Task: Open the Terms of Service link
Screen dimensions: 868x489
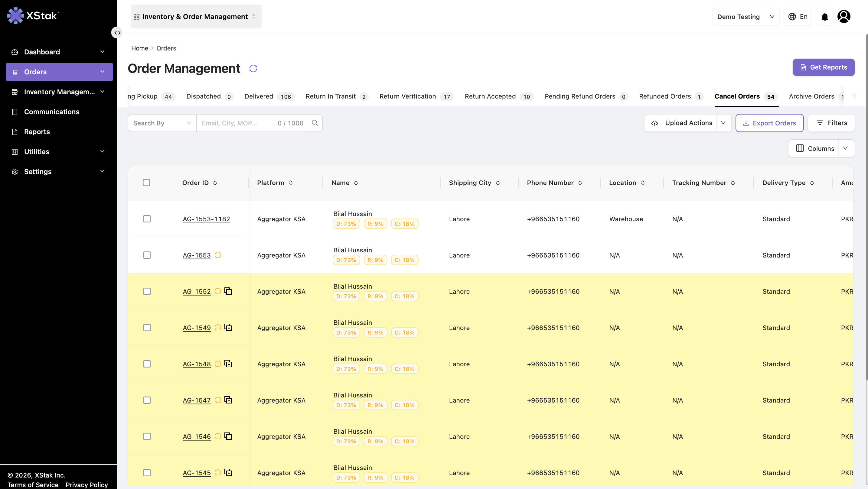Action: pyautogui.click(x=33, y=485)
